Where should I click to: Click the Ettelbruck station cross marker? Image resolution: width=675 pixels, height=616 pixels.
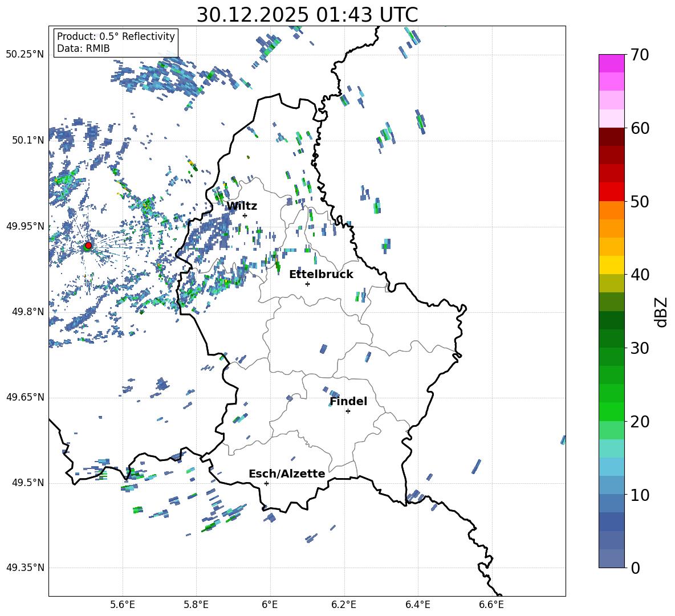[x=307, y=284]
